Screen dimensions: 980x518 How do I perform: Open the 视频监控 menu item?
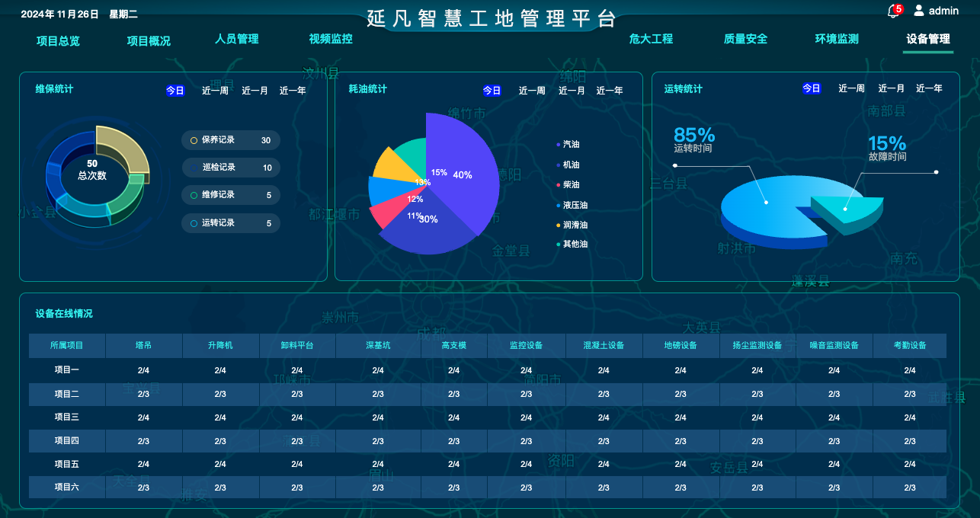pos(331,39)
